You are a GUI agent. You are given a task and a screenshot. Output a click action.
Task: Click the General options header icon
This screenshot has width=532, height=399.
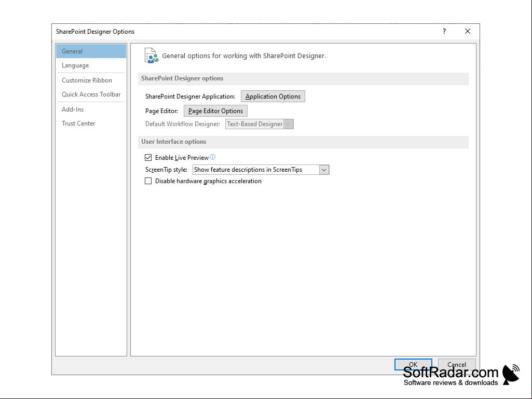point(152,56)
